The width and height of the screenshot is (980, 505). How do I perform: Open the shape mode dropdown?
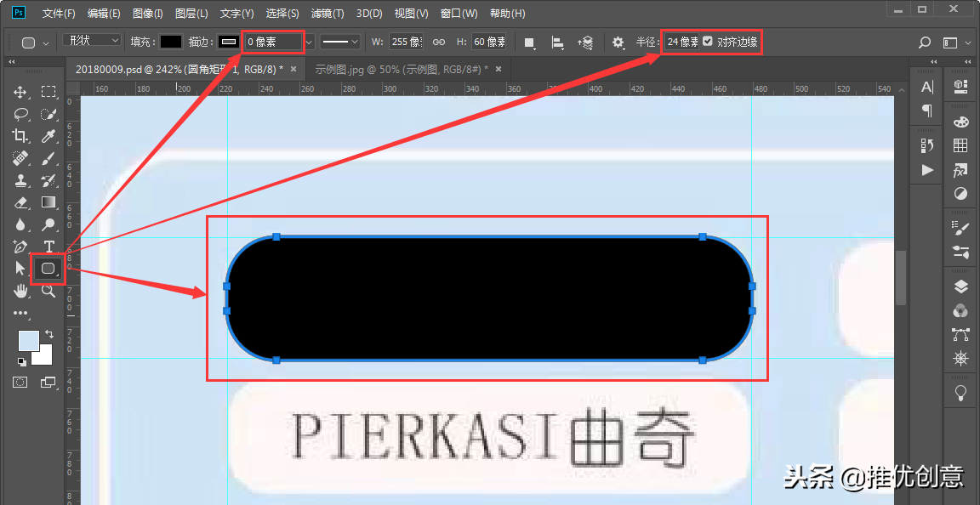(92, 40)
